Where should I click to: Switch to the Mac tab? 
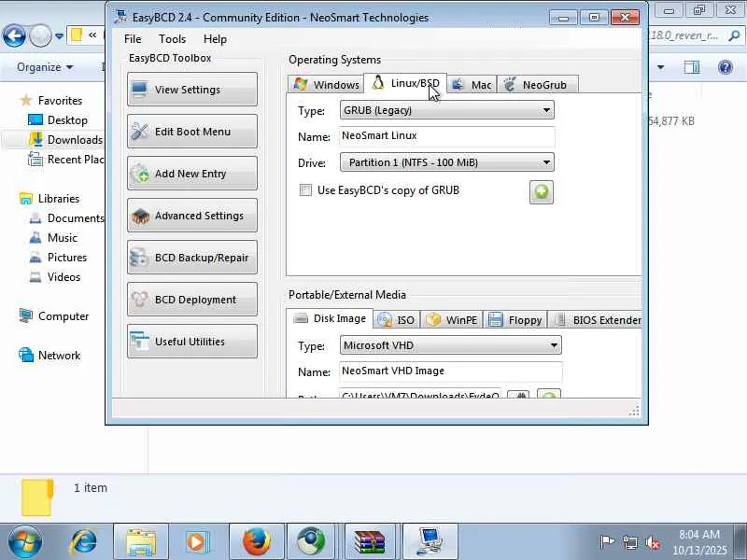pos(472,85)
